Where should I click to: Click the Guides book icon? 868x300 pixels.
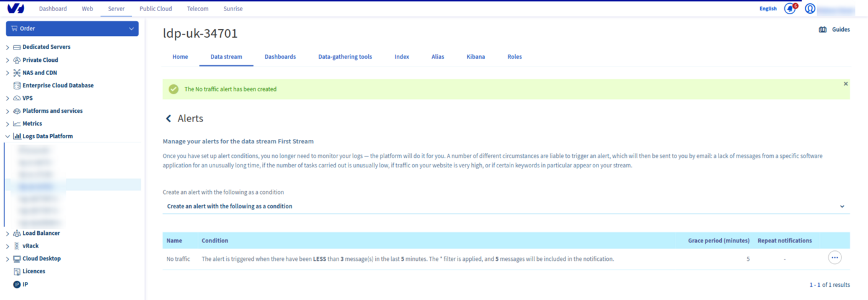coord(823,29)
